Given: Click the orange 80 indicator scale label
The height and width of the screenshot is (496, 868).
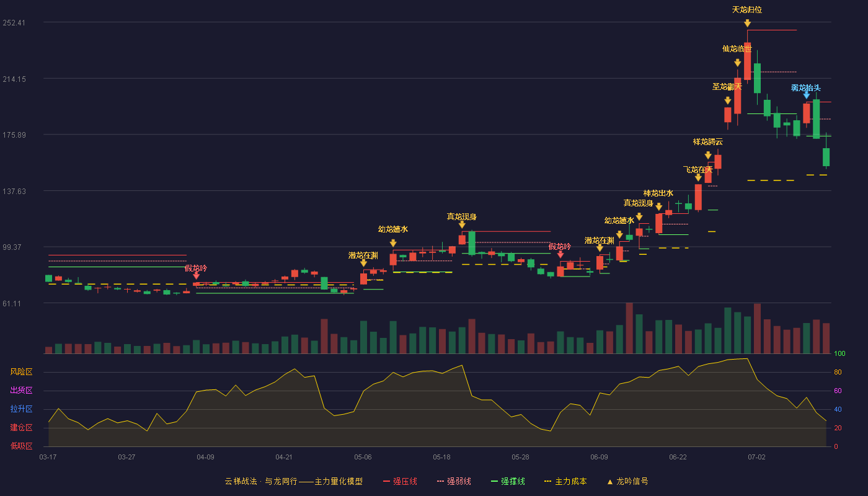Looking at the screenshot, I should point(838,372).
